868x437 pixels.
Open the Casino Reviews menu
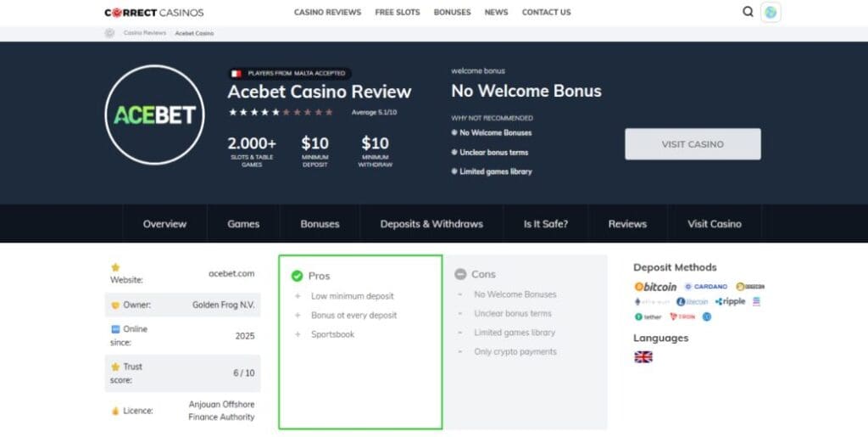click(327, 13)
